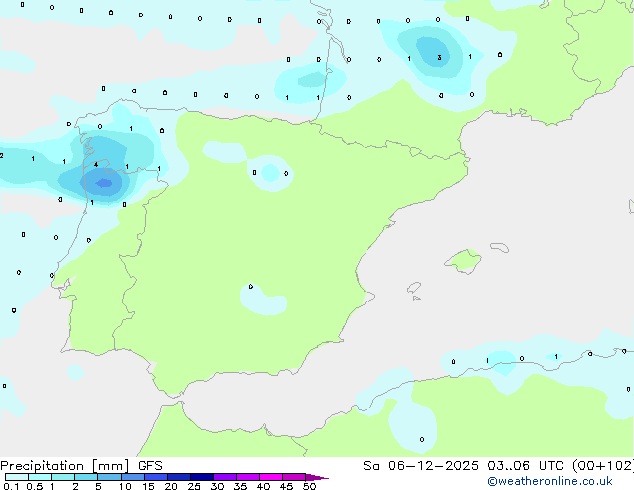
Task: Click the '3' precipitation value in Bay of Biscay
Action: click(440, 57)
